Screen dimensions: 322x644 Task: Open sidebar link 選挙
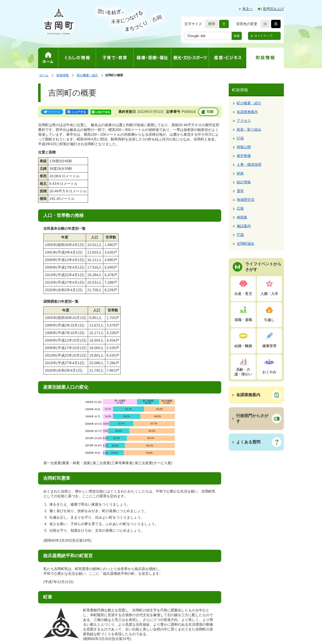pos(240,191)
